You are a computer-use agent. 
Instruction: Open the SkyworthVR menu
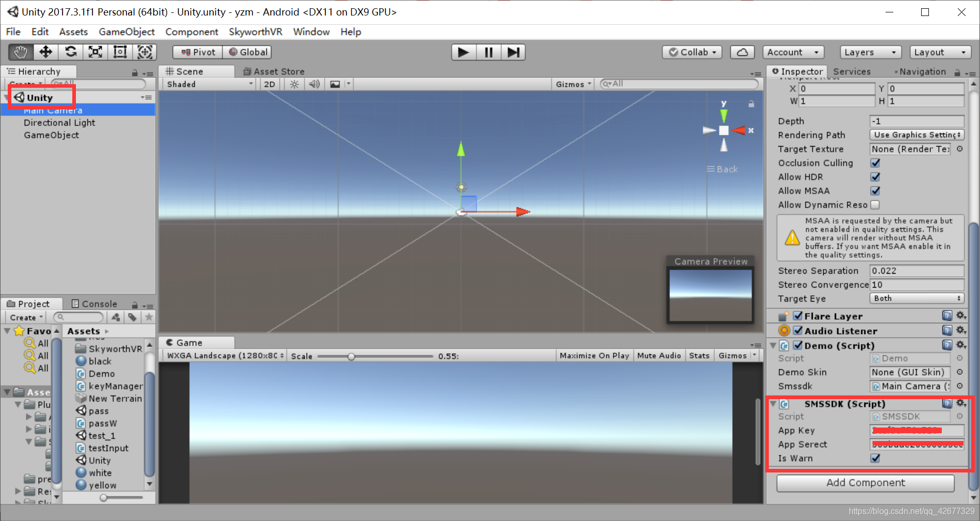[255, 31]
